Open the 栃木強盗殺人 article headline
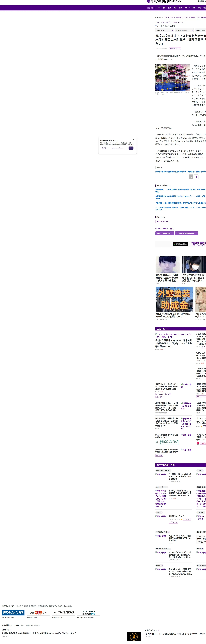Image resolution: width=206 pixels, height=644 pixels. (167, 422)
